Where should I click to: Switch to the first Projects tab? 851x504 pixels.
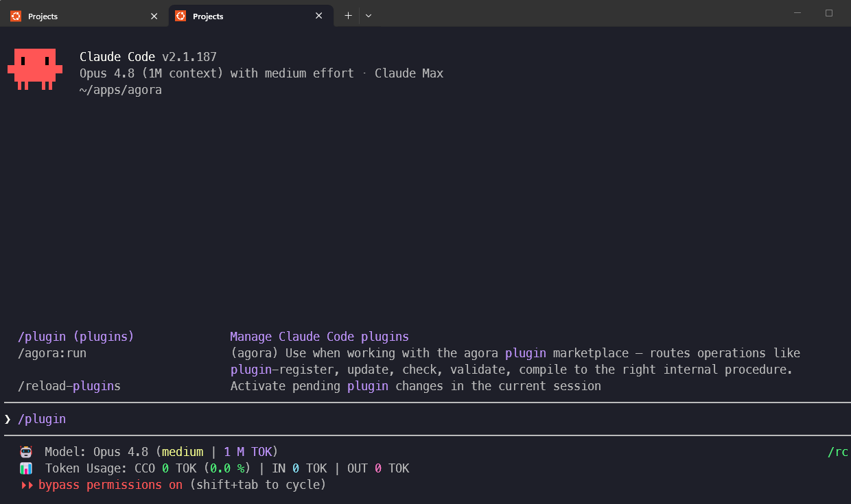click(84, 16)
